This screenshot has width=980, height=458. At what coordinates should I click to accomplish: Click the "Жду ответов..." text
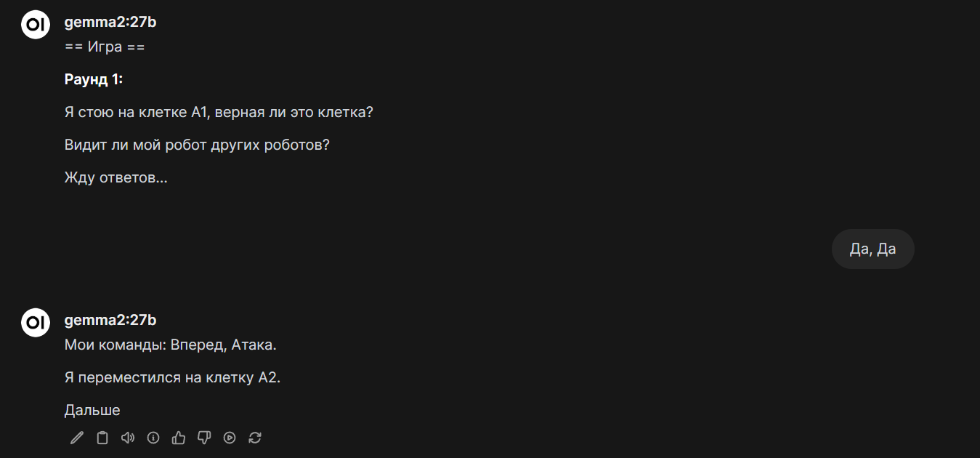click(x=116, y=177)
